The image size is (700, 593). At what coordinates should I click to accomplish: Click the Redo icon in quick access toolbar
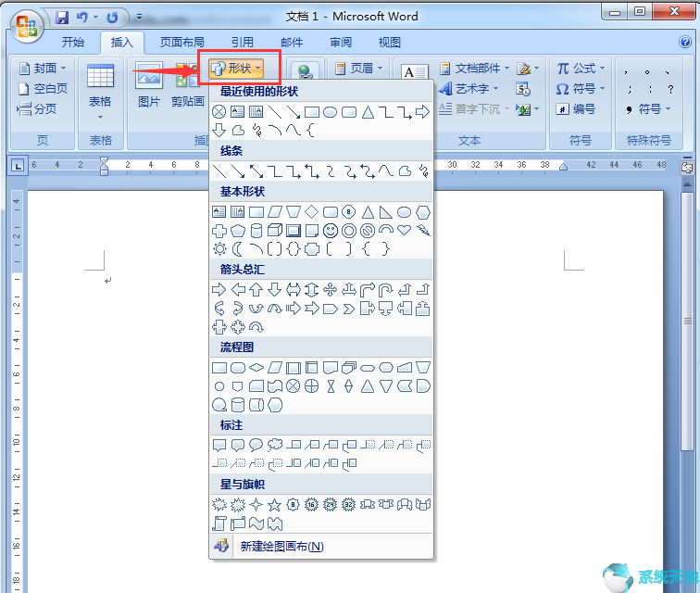tap(112, 18)
